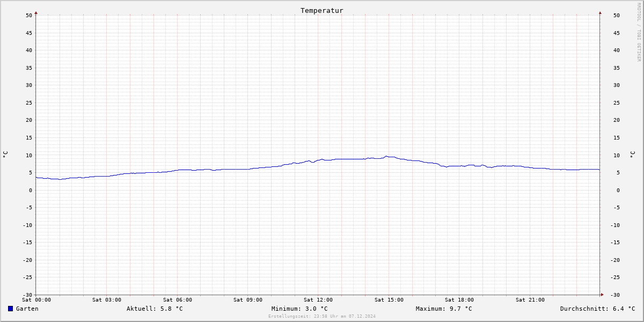
Task: Click the Sat 00:00 time axis label
Action: pos(36,300)
